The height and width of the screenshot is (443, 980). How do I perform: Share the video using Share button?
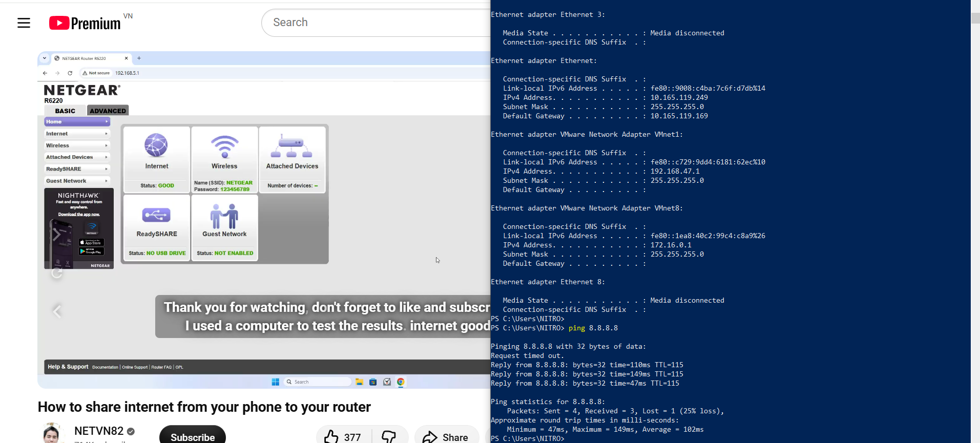[446, 436]
